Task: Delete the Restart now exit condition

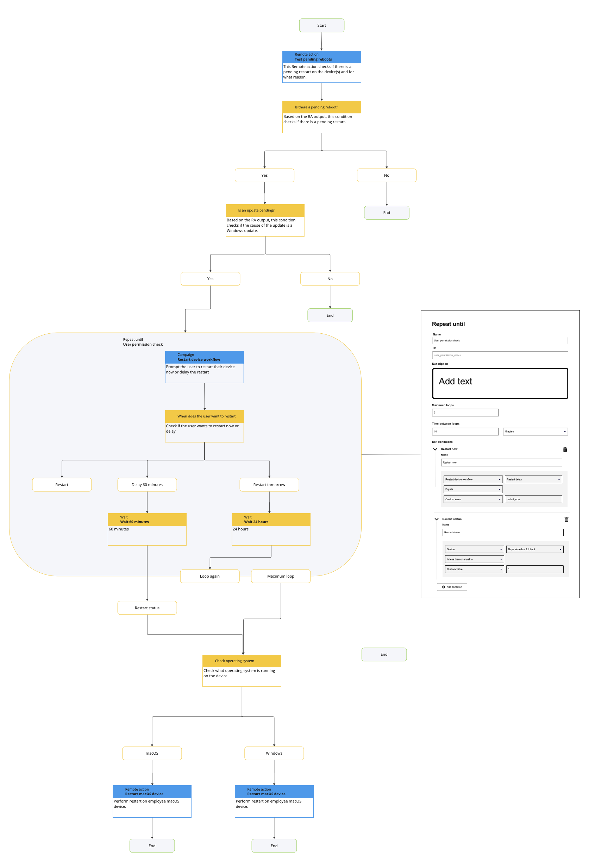Action: point(565,450)
